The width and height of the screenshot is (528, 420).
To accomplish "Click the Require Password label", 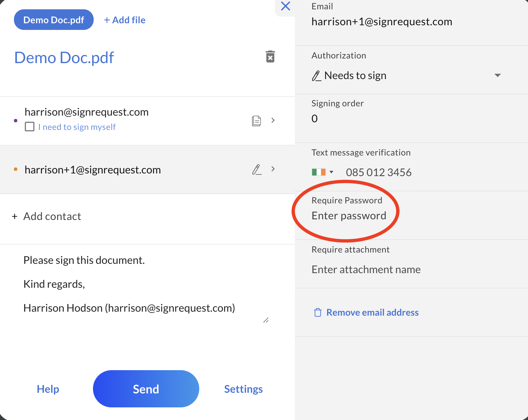I will pyautogui.click(x=347, y=200).
